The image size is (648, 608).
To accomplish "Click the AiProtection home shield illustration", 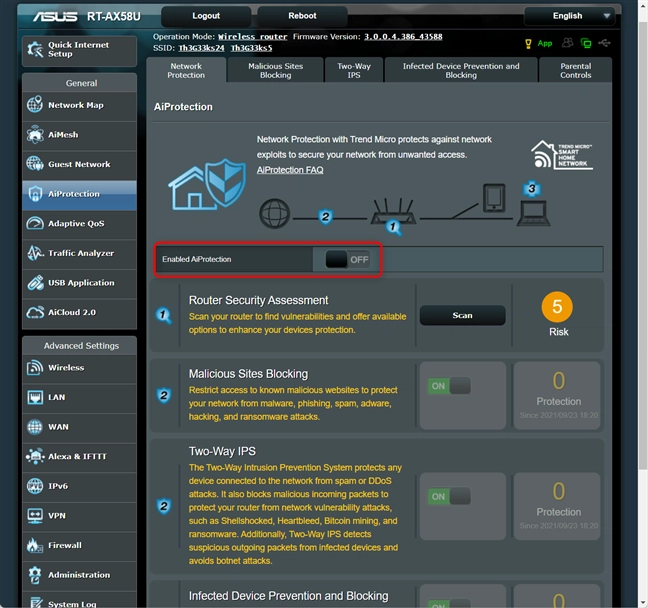I will pyautogui.click(x=207, y=184).
